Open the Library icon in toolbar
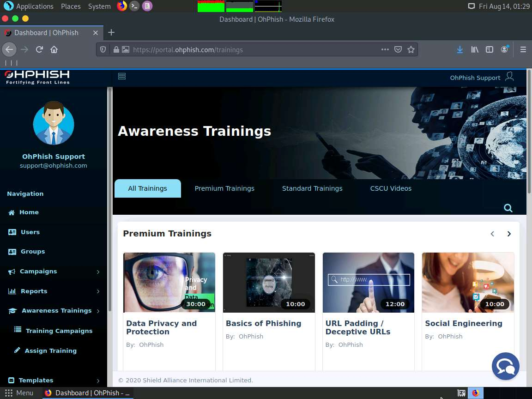This screenshot has height=399, width=532. coord(475,49)
